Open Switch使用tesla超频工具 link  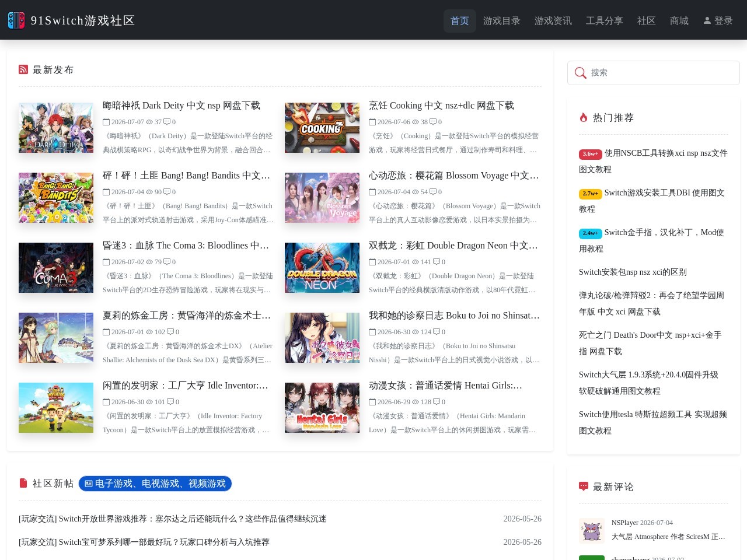click(653, 422)
